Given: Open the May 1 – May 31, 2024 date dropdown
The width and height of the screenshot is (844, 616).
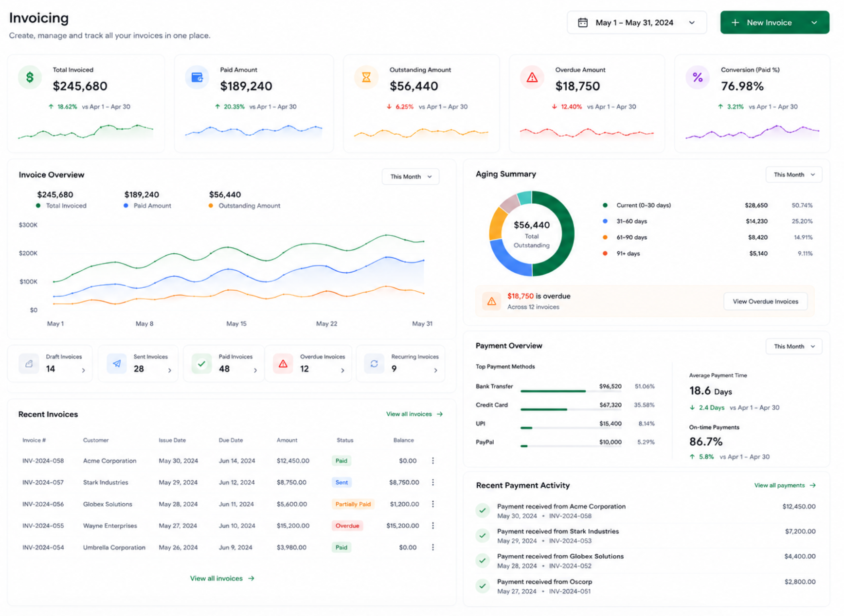Looking at the screenshot, I should (637, 22).
